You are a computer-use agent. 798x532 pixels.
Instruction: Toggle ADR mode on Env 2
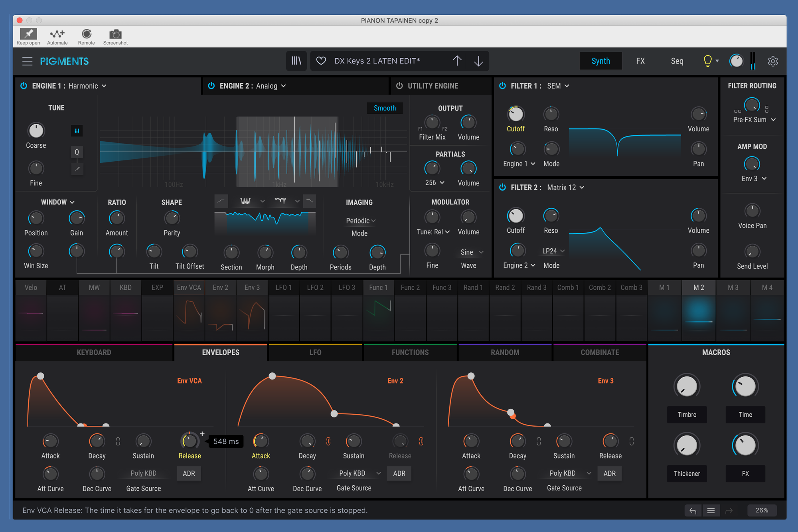[399, 473]
